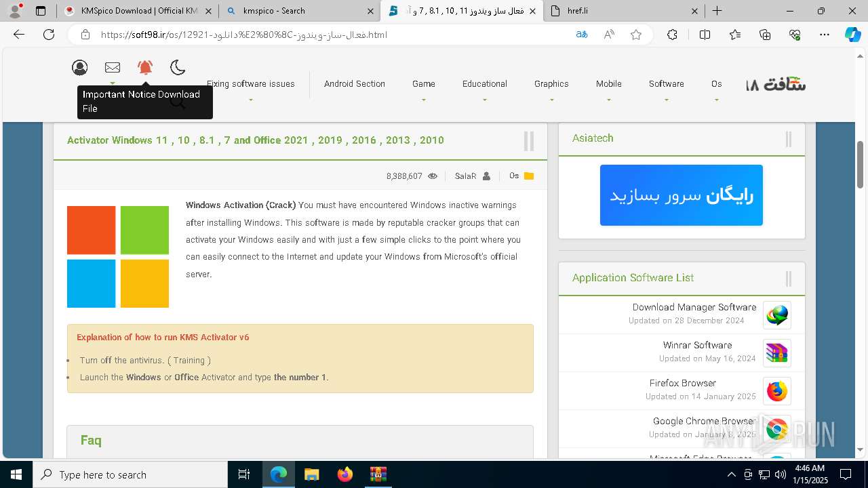Close the kmspico - Search tab
This screenshot has height=488, width=868.
370,11
